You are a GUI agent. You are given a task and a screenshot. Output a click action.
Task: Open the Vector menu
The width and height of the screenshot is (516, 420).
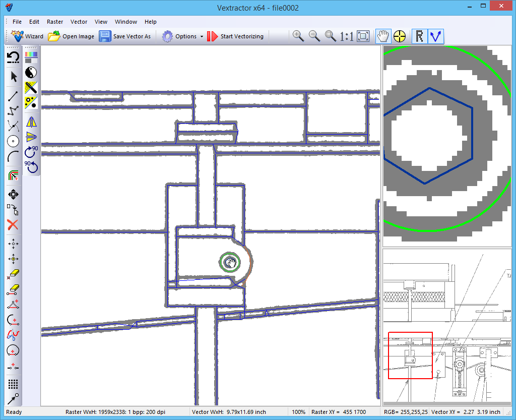click(79, 22)
